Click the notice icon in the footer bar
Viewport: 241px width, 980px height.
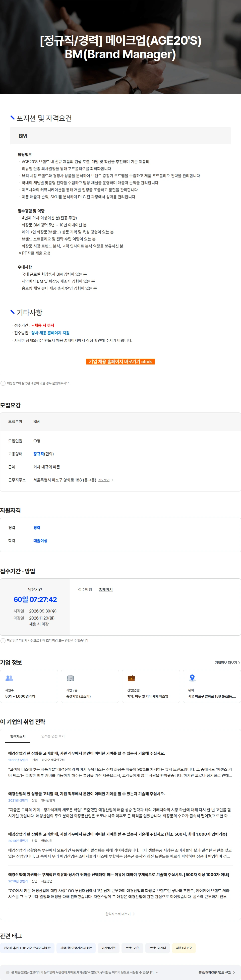click(x=8, y=972)
